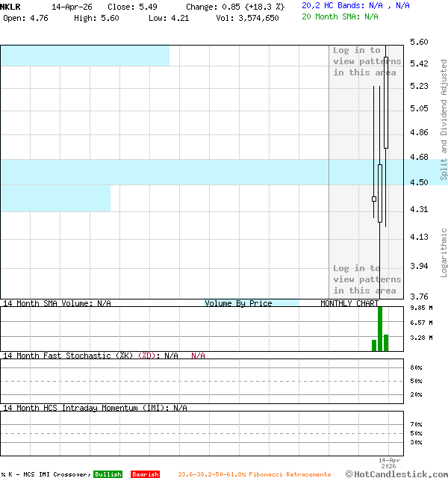
Task: Click the 14-Apr 2026 date axis marker
Action: coord(390,463)
